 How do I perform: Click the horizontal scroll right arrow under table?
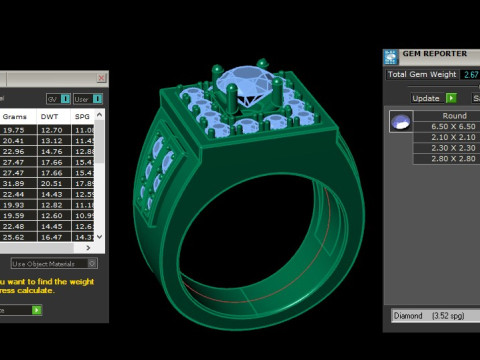point(88,248)
